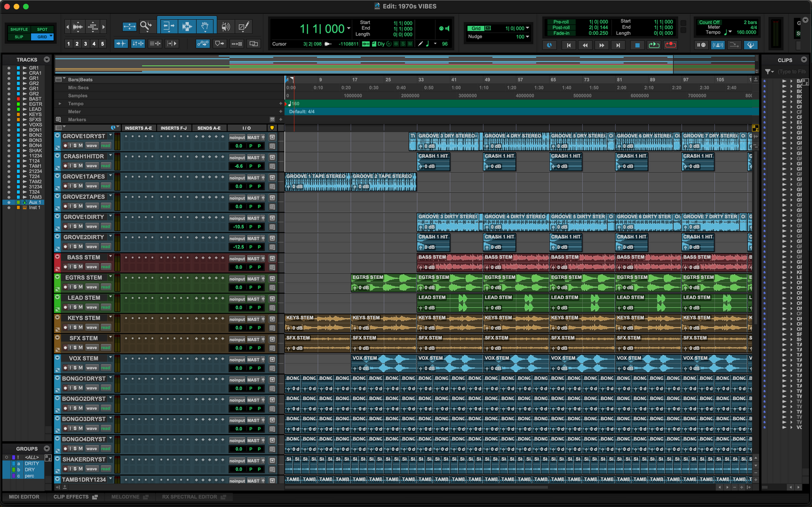Select the Zoomer tool

point(146,26)
